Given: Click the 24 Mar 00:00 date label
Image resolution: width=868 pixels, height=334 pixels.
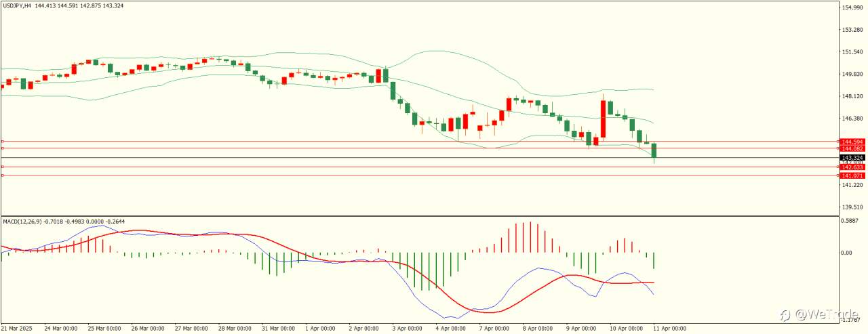Looking at the screenshot, I should click(60, 329).
